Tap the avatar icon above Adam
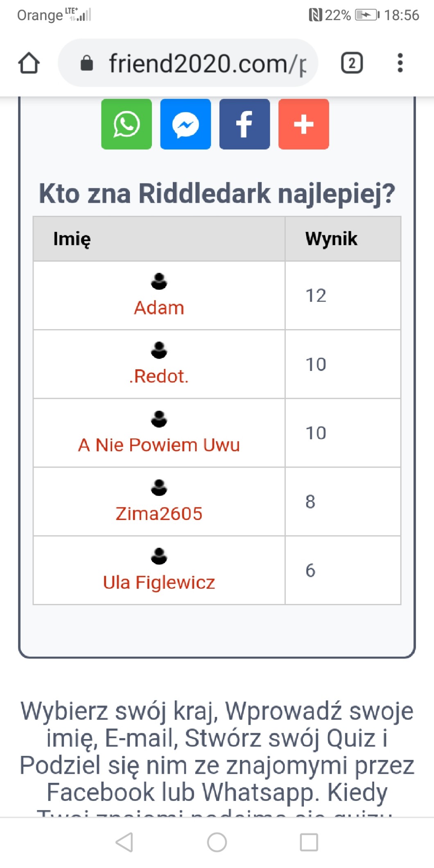 (x=159, y=282)
